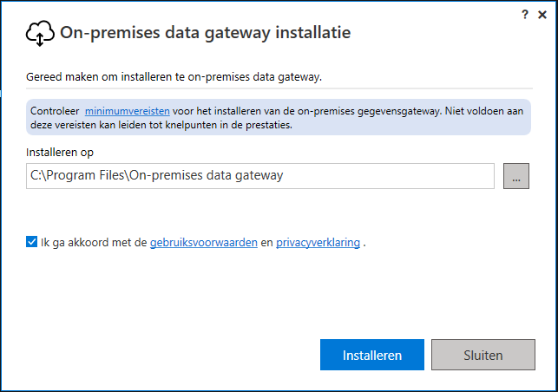The width and height of the screenshot is (558, 392).
Task: Uncheck the Ik ga akkoord checkbox
Action: click(x=31, y=242)
